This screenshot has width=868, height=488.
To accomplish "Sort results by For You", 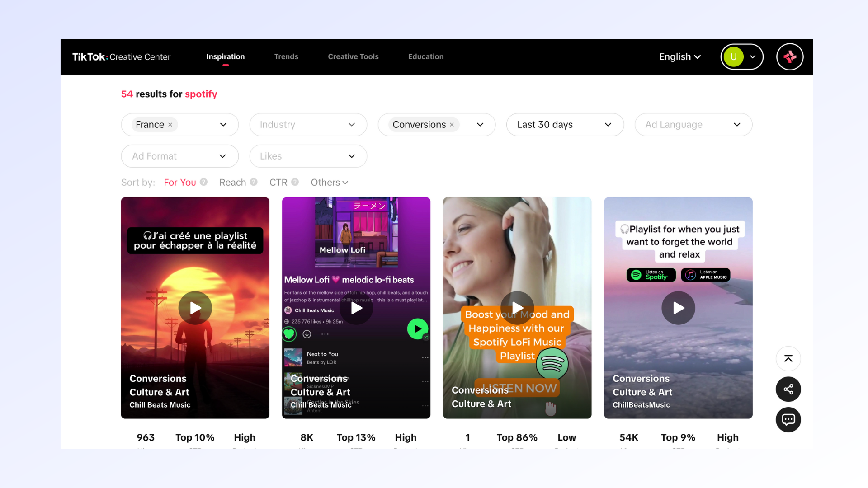I will point(180,183).
